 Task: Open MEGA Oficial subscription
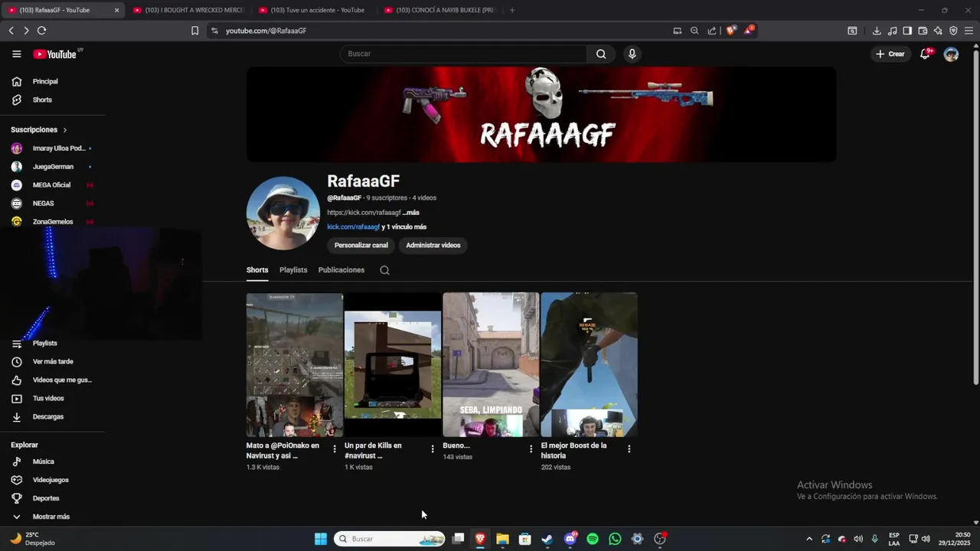(x=51, y=185)
